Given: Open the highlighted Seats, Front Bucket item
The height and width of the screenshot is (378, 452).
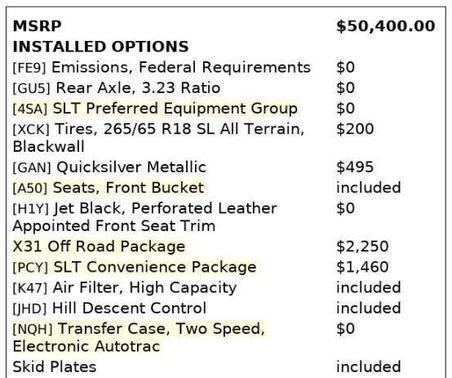Looking at the screenshot, I should point(108,188).
